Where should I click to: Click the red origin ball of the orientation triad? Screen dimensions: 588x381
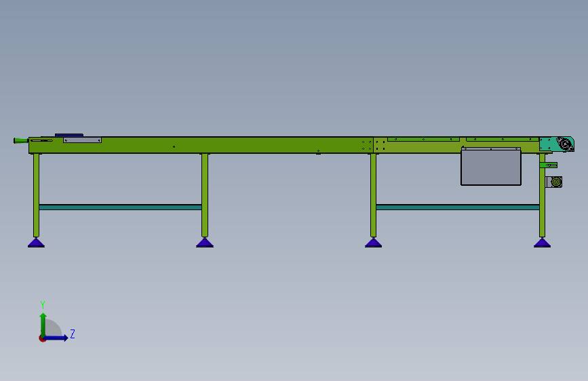(x=42, y=338)
